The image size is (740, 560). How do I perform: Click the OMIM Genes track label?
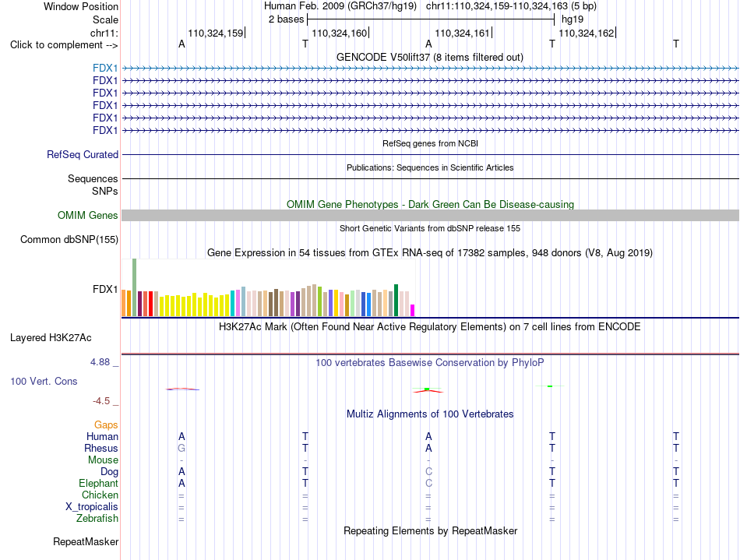[x=87, y=215]
